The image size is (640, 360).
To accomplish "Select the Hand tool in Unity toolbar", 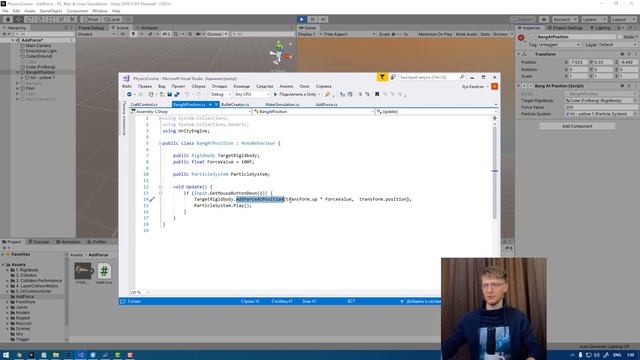I will coord(7,19).
